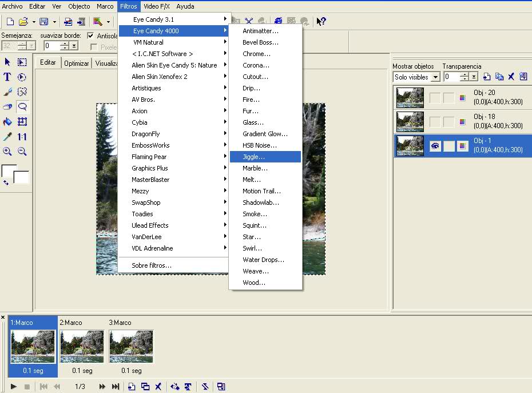Expand the Alien Skin Xenofex 2 submenu

[173, 77]
